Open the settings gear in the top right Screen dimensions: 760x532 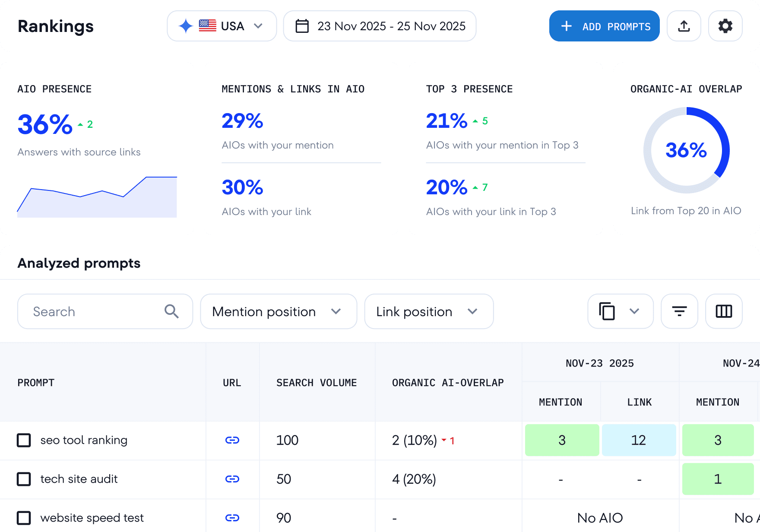(725, 26)
